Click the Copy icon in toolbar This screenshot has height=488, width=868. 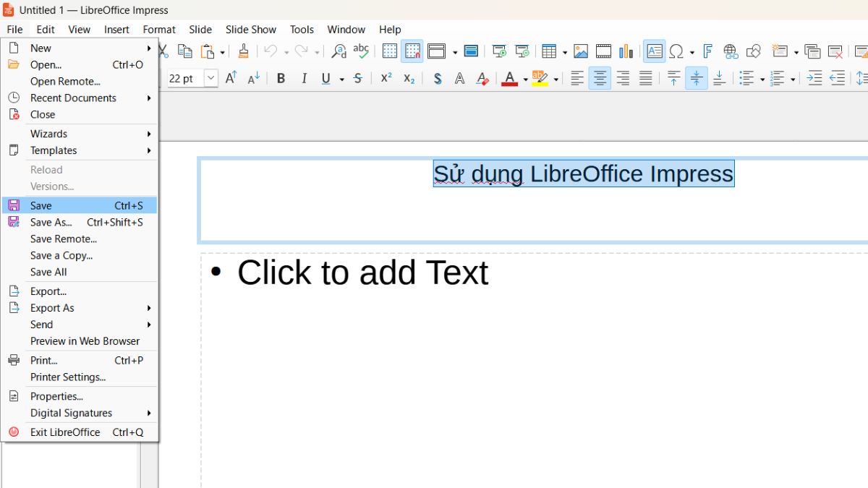point(185,51)
